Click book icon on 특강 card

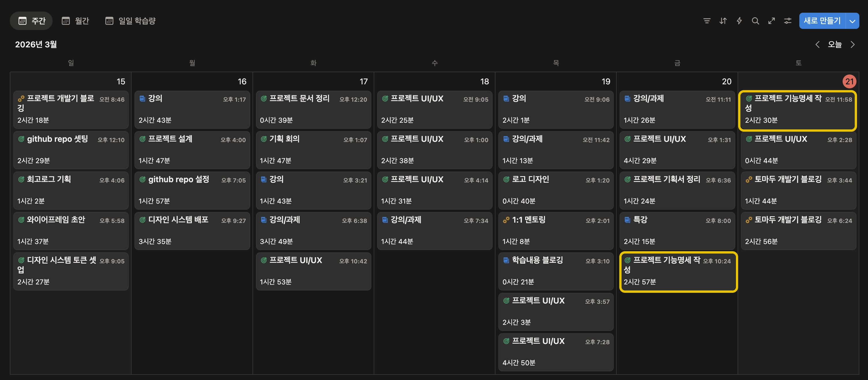pos(627,220)
